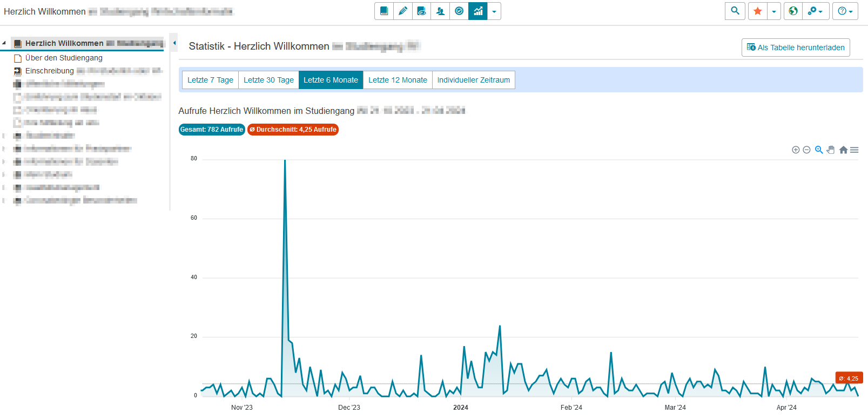The width and height of the screenshot is (868, 420).
Task: Open Über den Studiengang page in tree
Action: (64, 58)
